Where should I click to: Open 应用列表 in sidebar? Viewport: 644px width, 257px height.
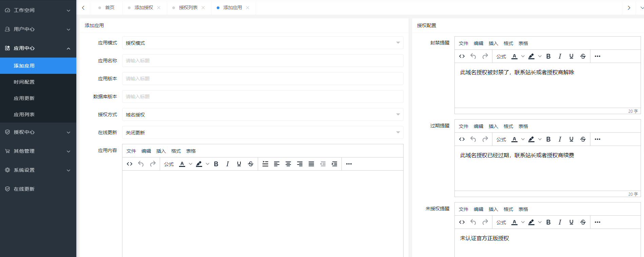coord(24,114)
